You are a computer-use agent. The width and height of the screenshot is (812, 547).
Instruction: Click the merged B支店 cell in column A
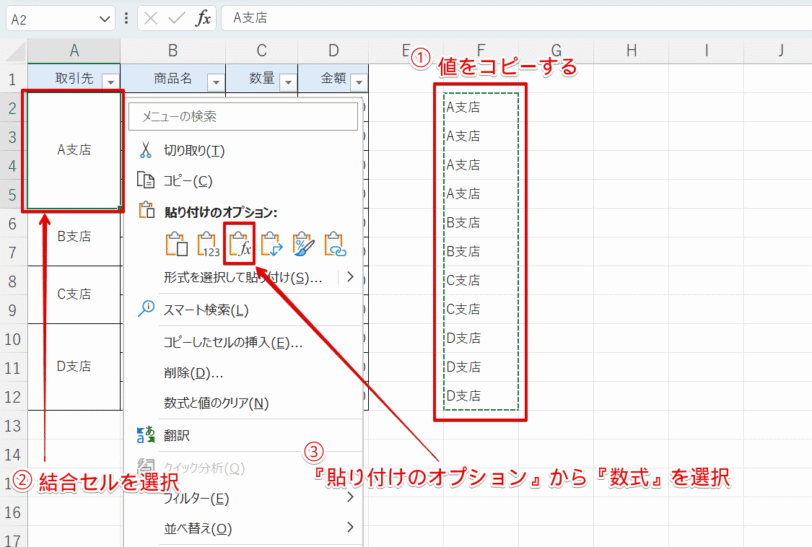[74, 237]
